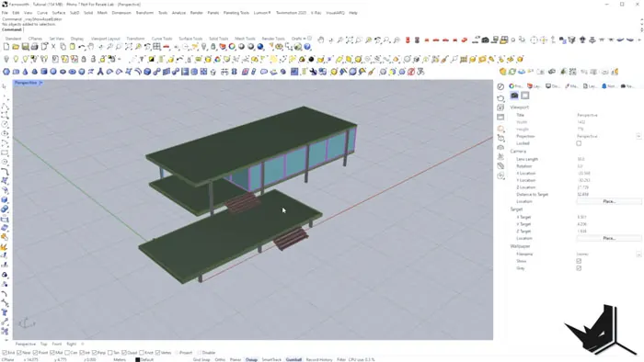Click the Zoom Extents icon
The width and height of the screenshot is (644, 362).
pos(129,47)
